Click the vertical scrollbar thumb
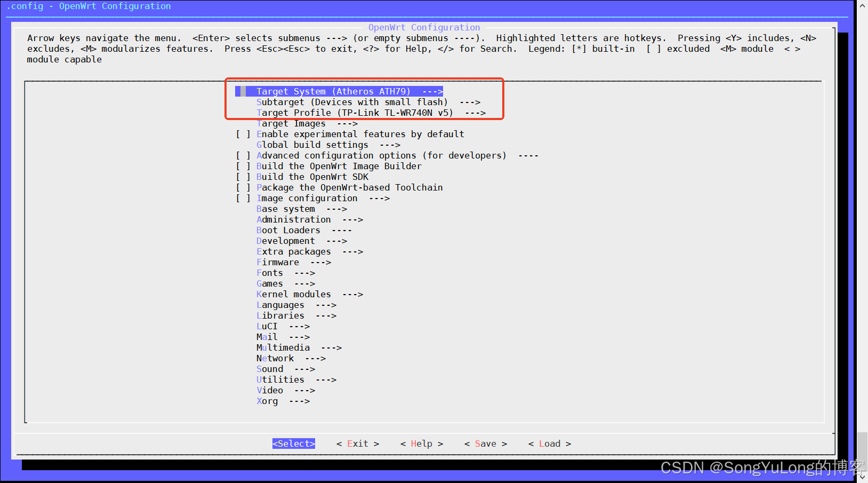The width and height of the screenshot is (868, 483). (863, 452)
